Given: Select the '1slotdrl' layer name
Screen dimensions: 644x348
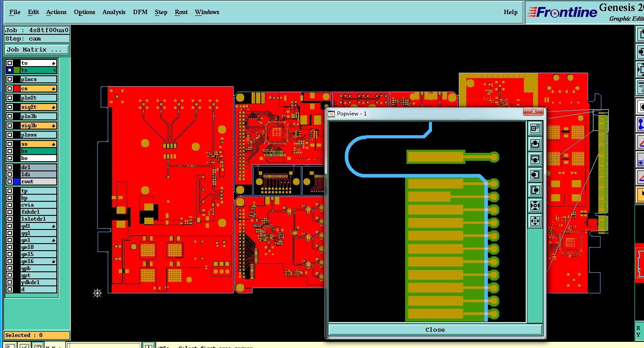Looking at the screenshot, I should click(x=39, y=219).
